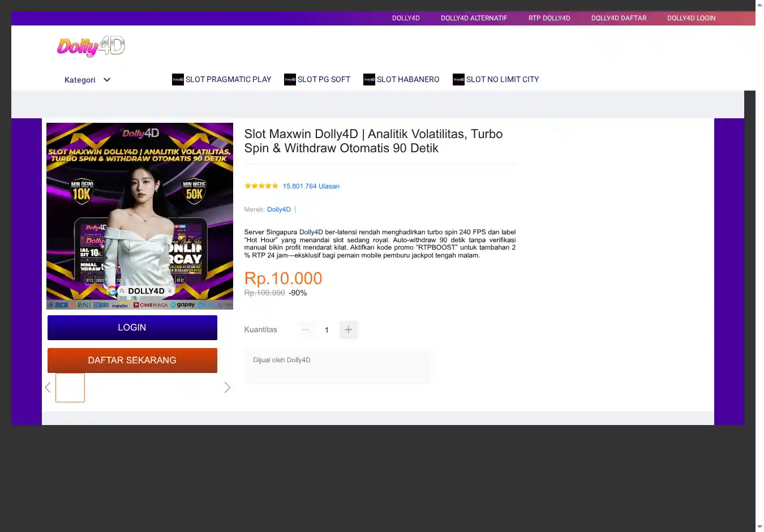The width and height of the screenshot is (764, 532).
Task: Open the 15.801.764 Ulasan reviews link
Action: 311,186
